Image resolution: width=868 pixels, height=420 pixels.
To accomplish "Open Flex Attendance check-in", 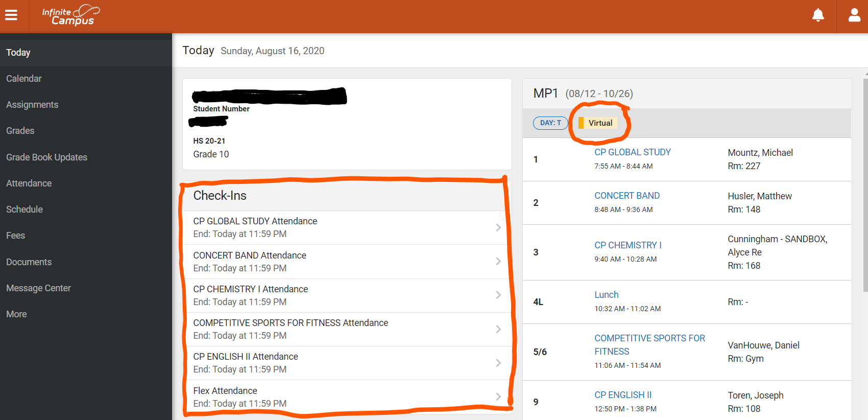I will point(347,397).
